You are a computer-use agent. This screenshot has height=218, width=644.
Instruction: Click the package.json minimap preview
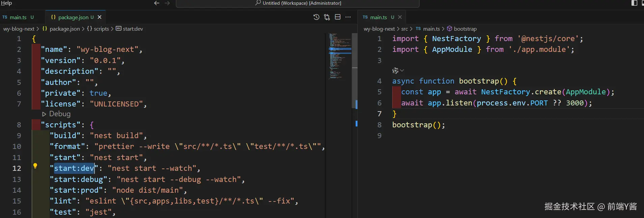pyautogui.click(x=340, y=56)
